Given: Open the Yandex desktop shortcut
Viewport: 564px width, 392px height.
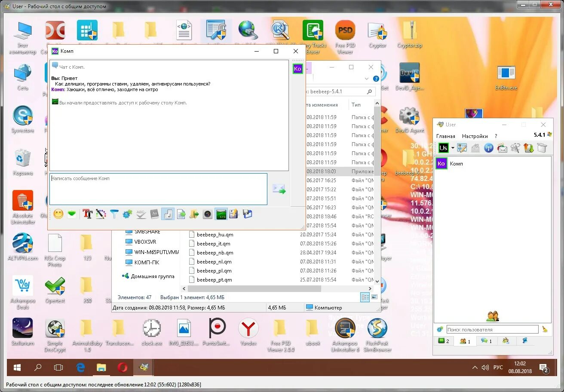Looking at the screenshot, I should [x=248, y=332].
